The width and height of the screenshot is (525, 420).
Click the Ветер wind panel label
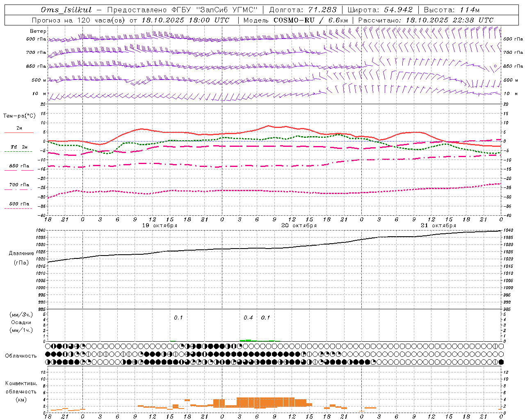38,31
